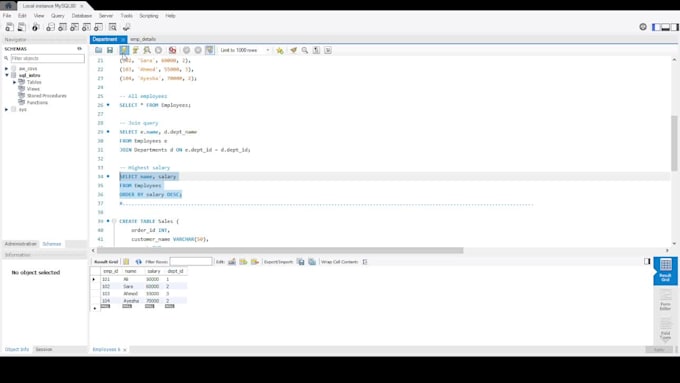Open Workbench preferences gear icon
This screenshot has height=383, width=680.
pyautogui.click(x=643, y=27)
